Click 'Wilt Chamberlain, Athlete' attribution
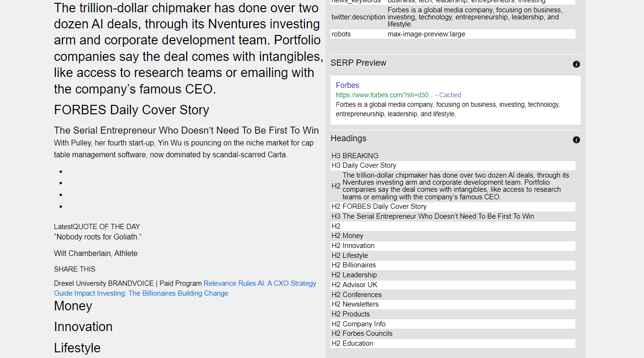This screenshot has height=358, width=644. pyautogui.click(x=96, y=254)
